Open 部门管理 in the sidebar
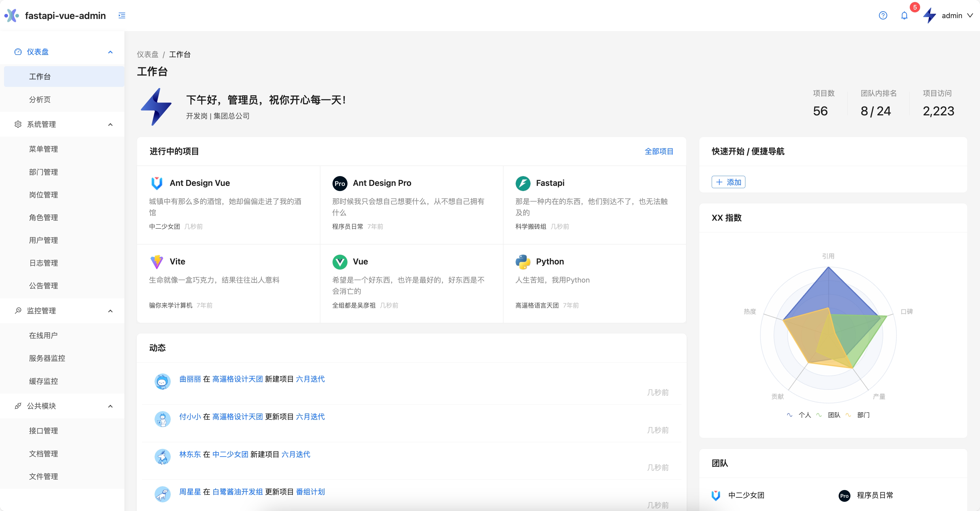The width and height of the screenshot is (980, 511). tap(64, 172)
